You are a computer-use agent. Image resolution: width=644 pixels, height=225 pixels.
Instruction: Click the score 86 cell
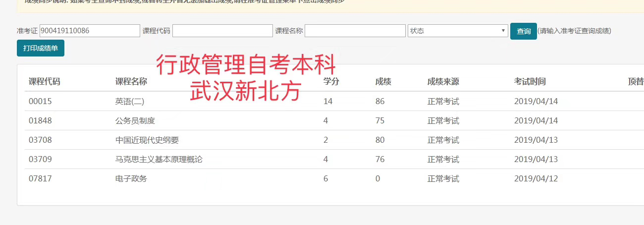(380, 101)
